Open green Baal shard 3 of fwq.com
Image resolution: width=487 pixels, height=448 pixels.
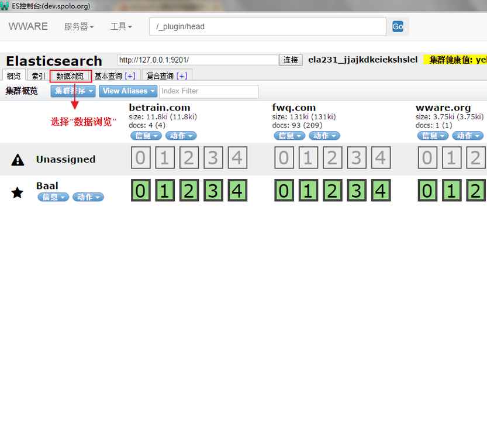click(357, 190)
